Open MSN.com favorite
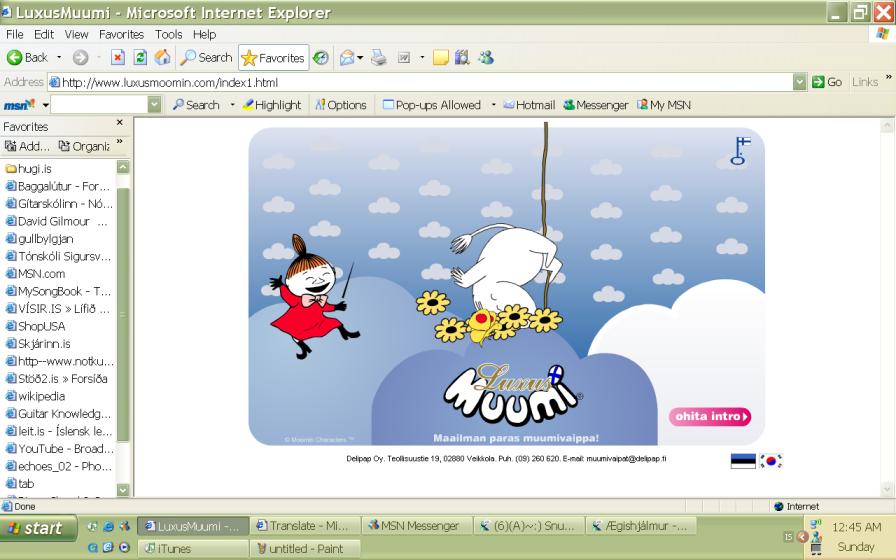 (x=35, y=274)
